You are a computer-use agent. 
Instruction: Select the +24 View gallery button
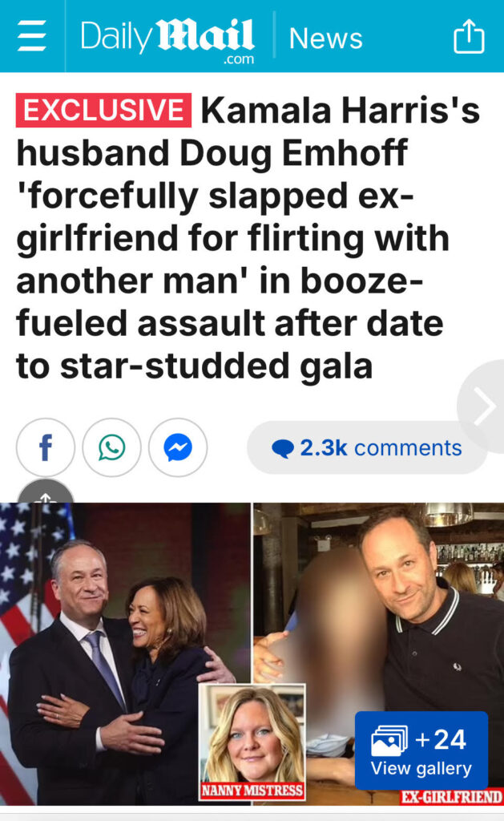(421, 750)
